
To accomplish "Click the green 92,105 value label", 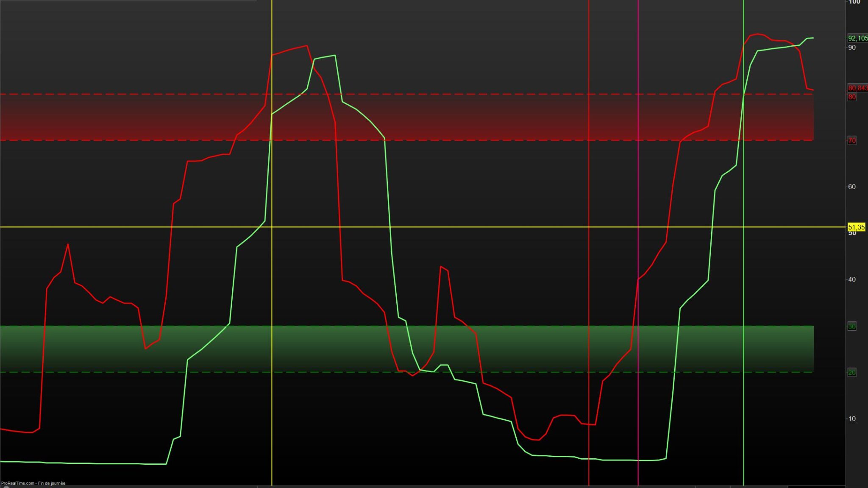I will point(857,38).
